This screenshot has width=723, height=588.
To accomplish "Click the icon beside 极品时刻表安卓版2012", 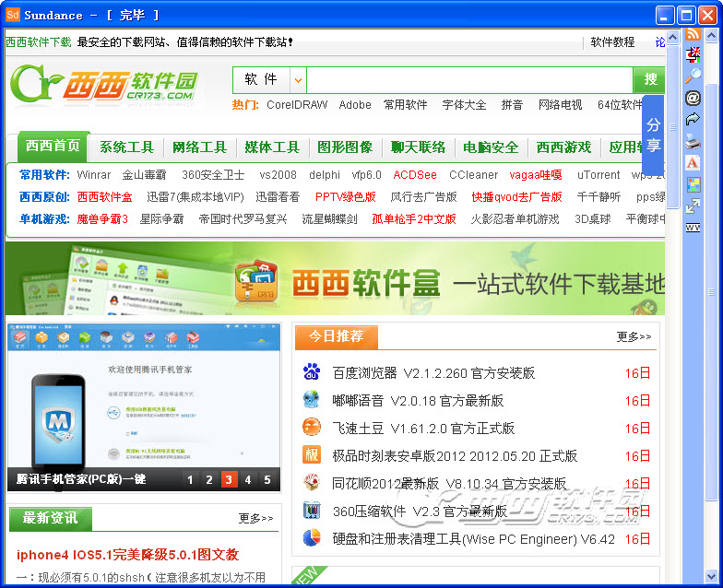I will [312, 455].
